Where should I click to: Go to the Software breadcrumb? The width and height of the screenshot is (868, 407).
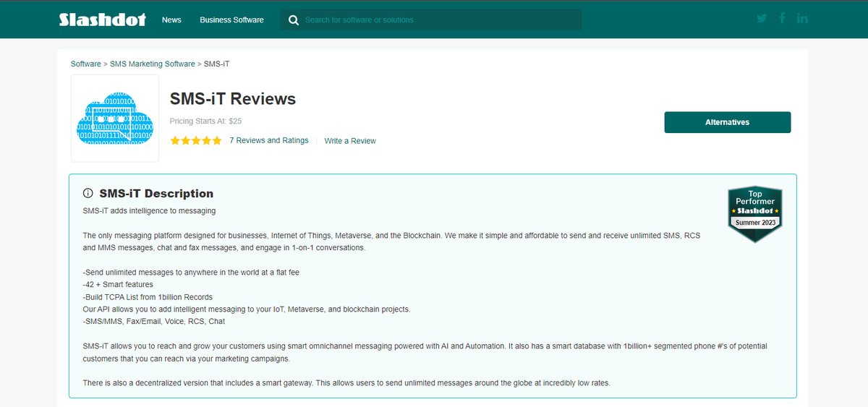[86, 64]
